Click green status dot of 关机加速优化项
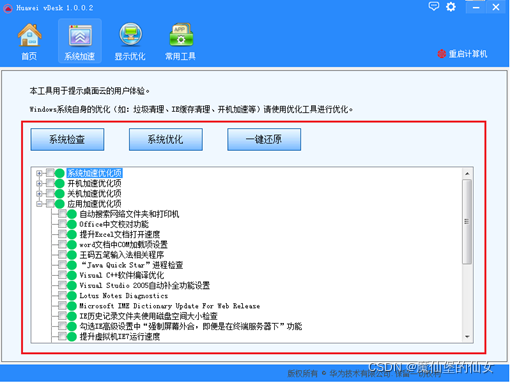510x383 pixels. tap(59, 193)
